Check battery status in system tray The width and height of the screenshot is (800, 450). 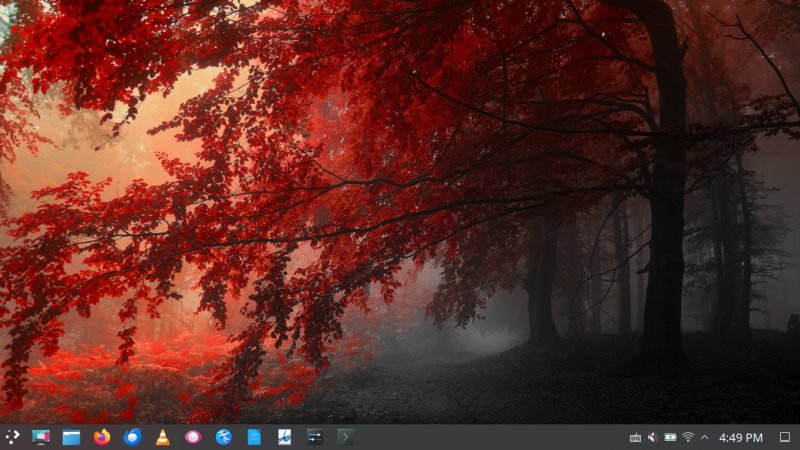670,437
